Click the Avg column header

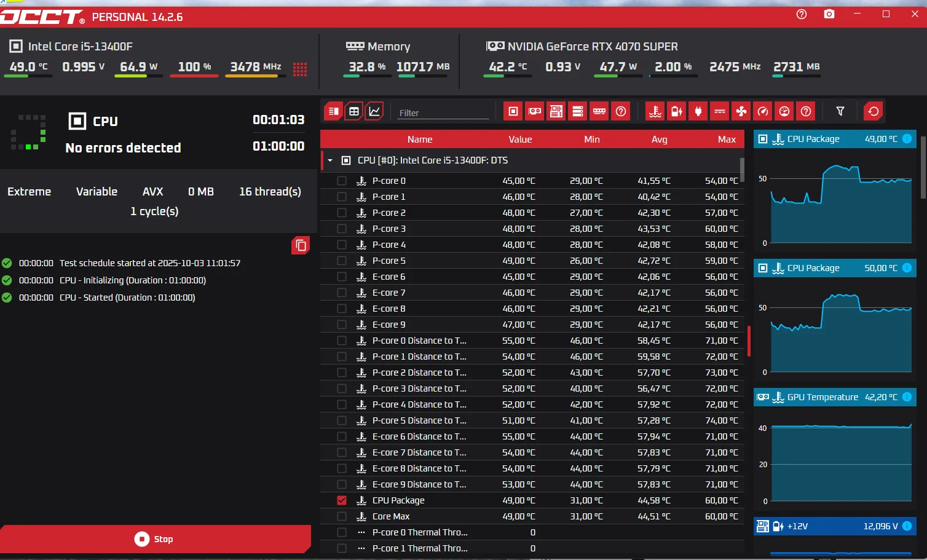(x=659, y=140)
